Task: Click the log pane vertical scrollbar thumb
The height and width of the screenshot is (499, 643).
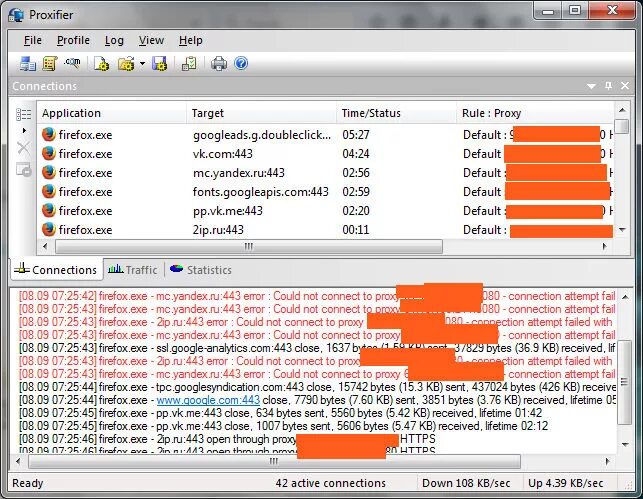Action: point(625,382)
